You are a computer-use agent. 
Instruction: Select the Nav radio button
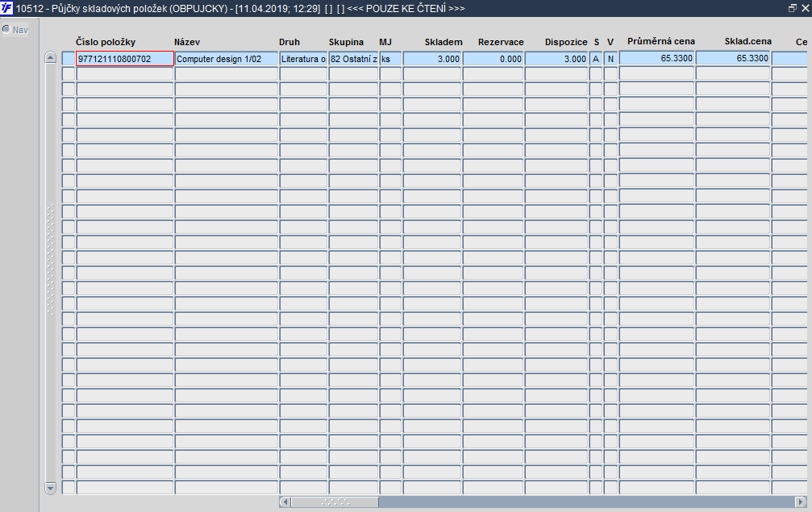[6, 30]
